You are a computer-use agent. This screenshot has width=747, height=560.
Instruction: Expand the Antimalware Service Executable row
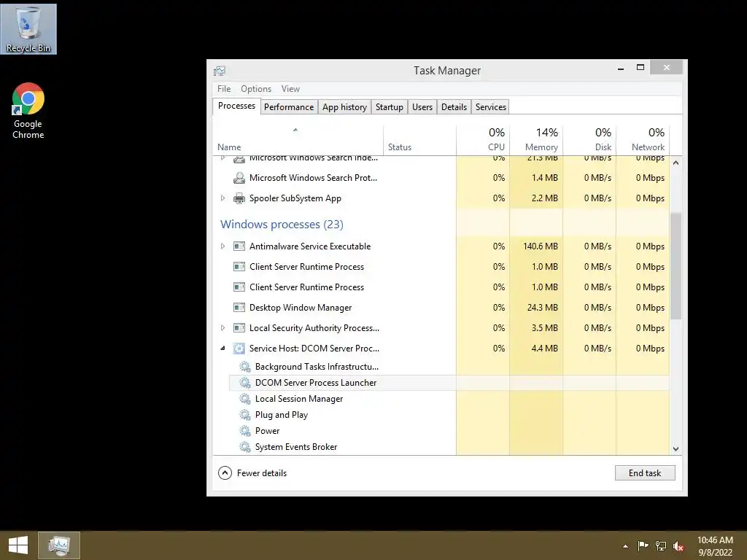(222, 246)
